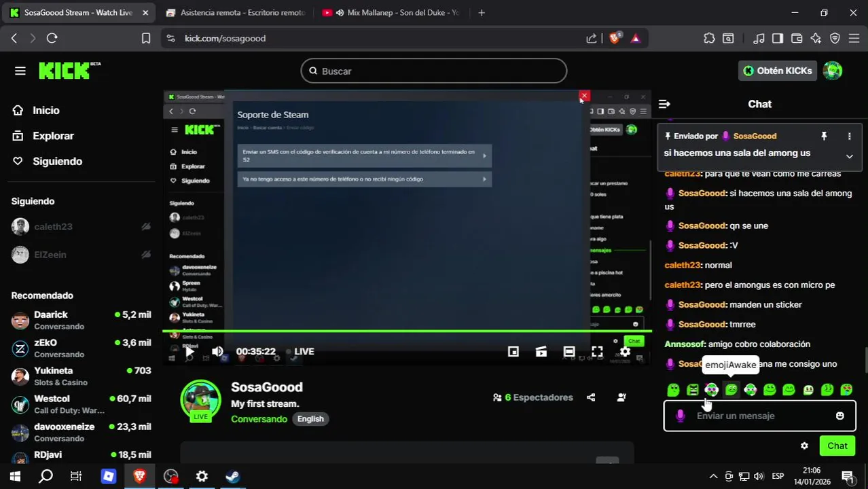Image resolution: width=868 pixels, height=489 pixels.
Task: Insert the angry green emote
Action: point(692,390)
